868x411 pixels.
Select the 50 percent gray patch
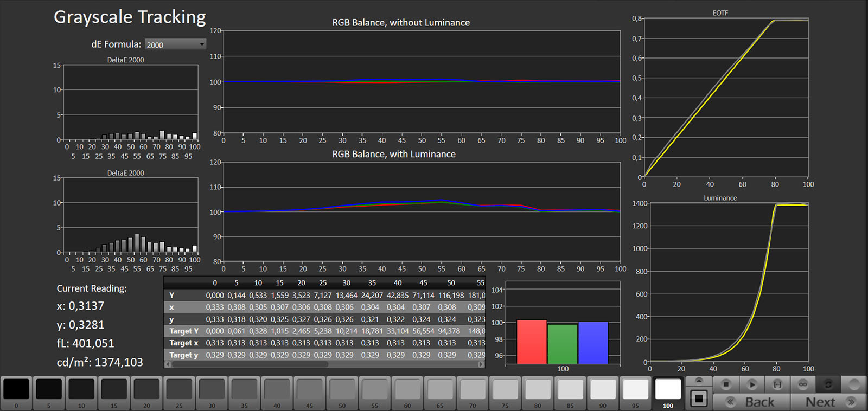[x=342, y=389]
